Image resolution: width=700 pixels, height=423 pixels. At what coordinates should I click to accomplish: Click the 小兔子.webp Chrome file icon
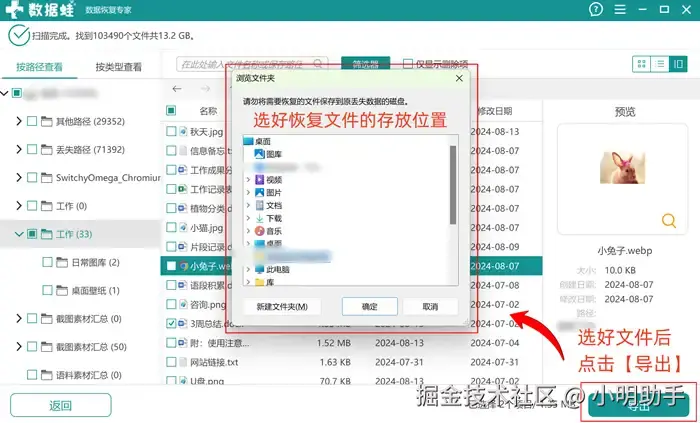(183, 266)
